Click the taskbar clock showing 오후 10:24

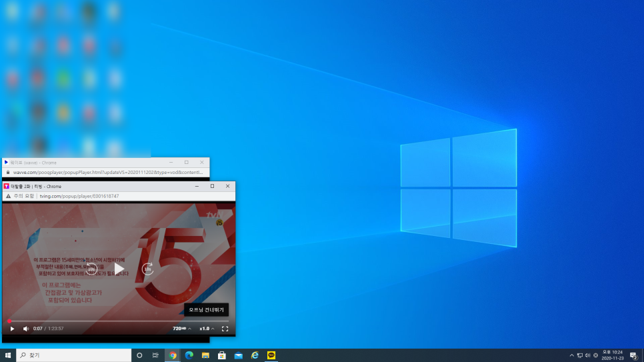click(x=613, y=355)
